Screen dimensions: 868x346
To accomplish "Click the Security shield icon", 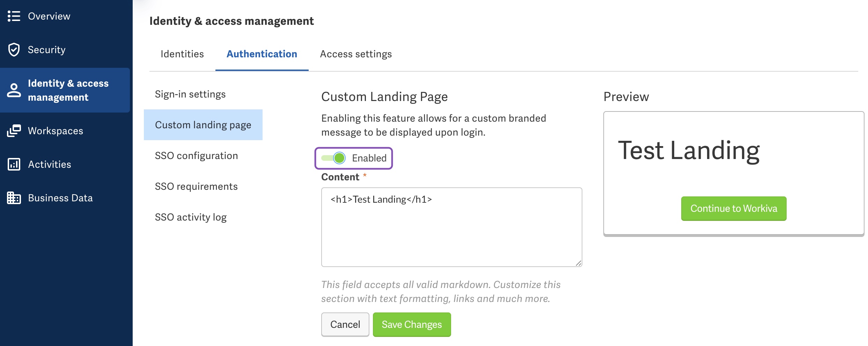I will coord(14,50).
